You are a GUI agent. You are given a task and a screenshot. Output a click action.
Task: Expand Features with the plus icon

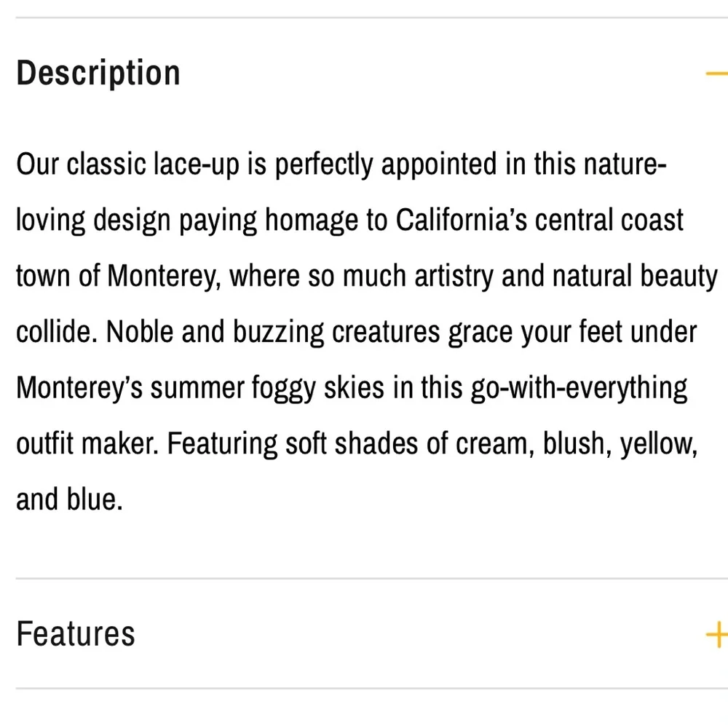click(717, 634)
